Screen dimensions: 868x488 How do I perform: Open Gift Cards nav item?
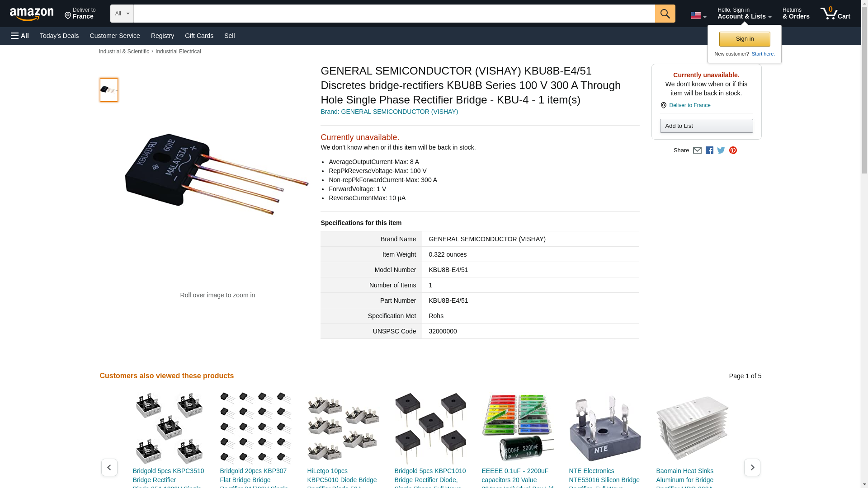click(x=199, y=36)
